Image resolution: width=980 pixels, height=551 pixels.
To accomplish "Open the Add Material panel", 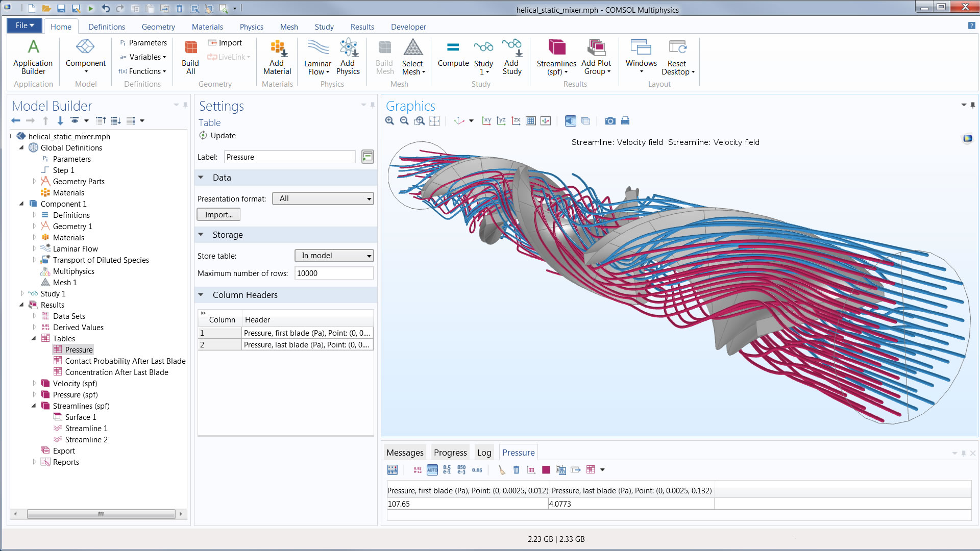I will [277, 57].
